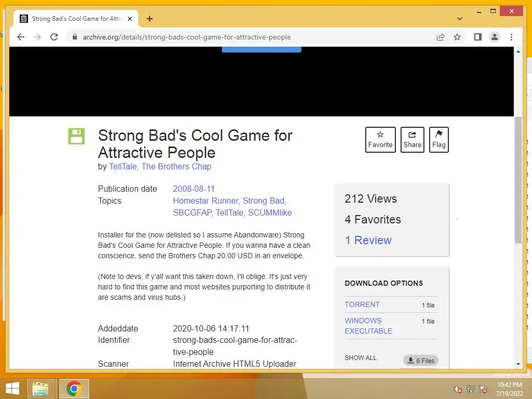Open the Windows Start button
Screen dimensions: 532x399
[12, 389]
